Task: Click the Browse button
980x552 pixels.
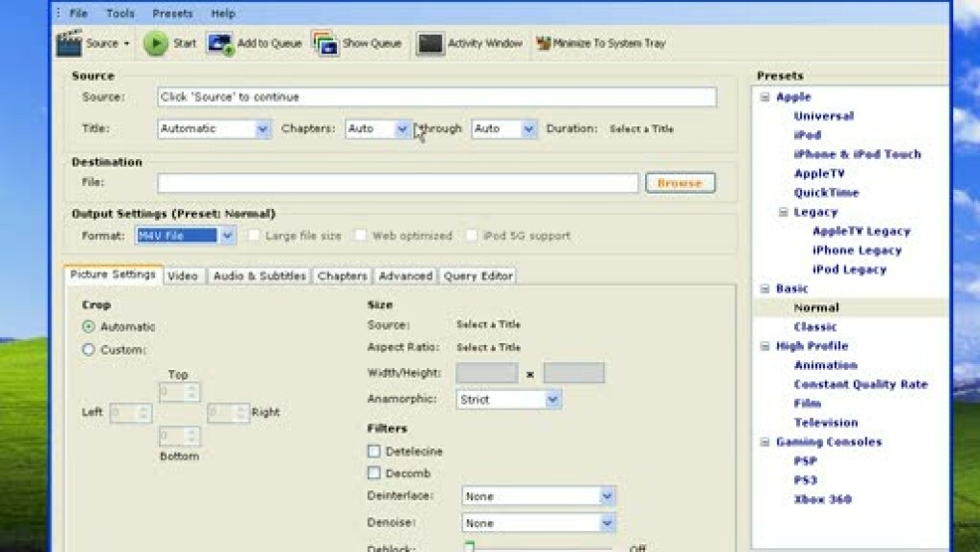Action: point(680,183)
